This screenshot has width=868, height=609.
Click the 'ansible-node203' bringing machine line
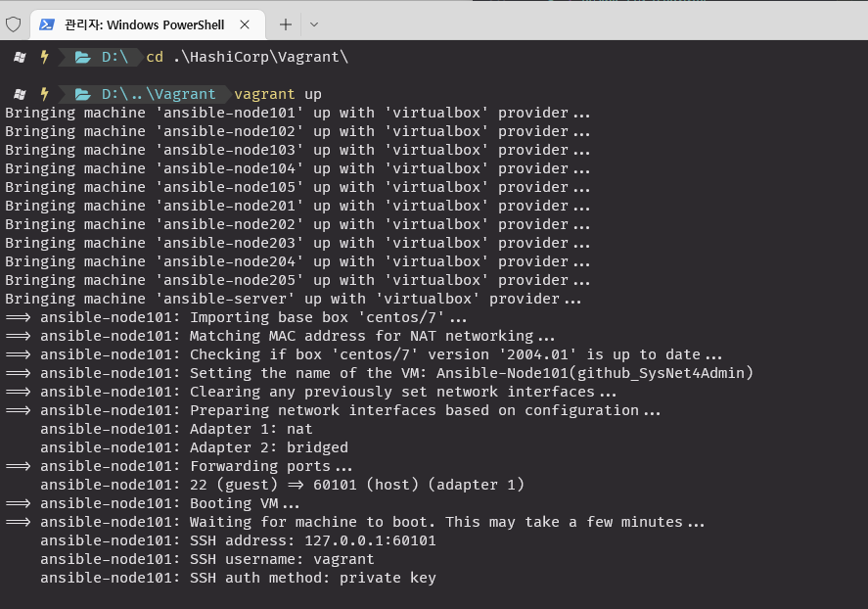(297, 243)
